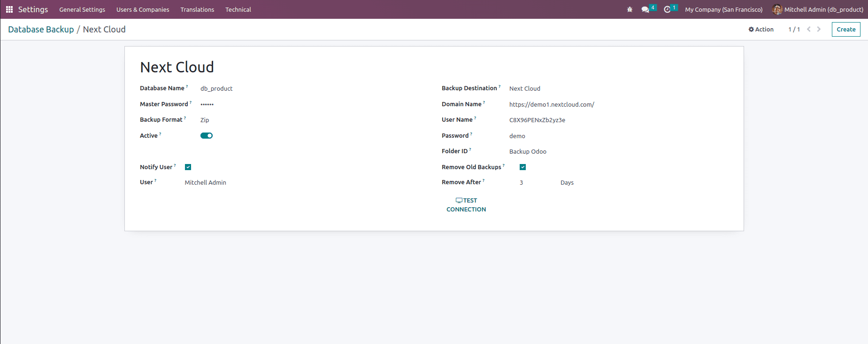Open the conversations chat icon

pos(645,9)
